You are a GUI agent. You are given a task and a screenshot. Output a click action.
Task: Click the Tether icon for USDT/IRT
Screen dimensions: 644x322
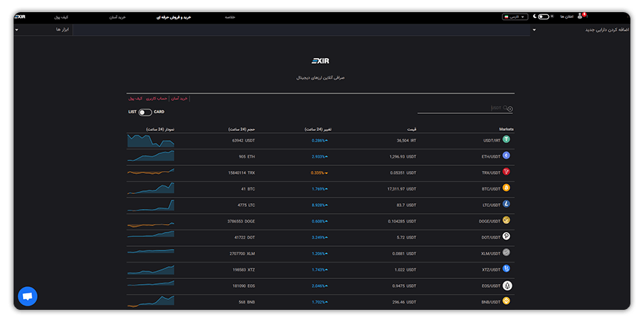coord(506,140)
